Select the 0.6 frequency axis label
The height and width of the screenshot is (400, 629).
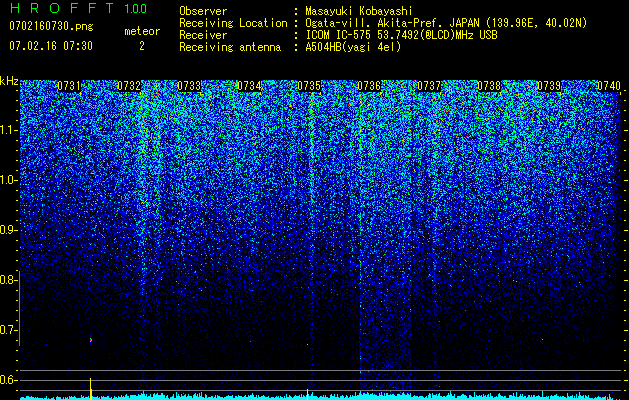7,380
